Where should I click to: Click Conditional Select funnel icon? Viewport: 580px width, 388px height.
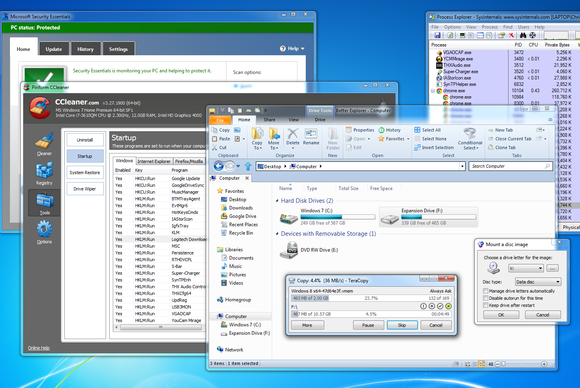coord(470,133)
